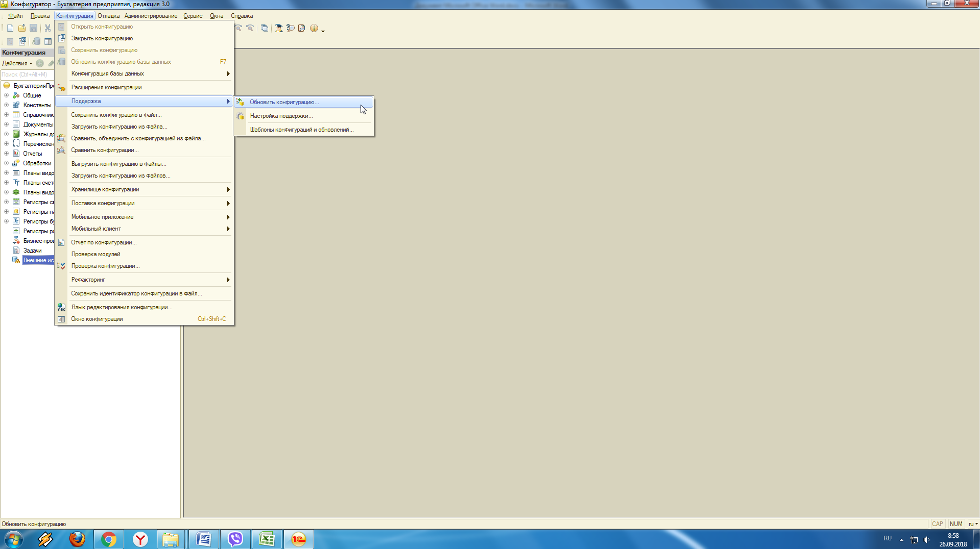The image size is (980, 549).
Task: Click the Отчет по конфигурации menu icon
Action: point(61,242)
